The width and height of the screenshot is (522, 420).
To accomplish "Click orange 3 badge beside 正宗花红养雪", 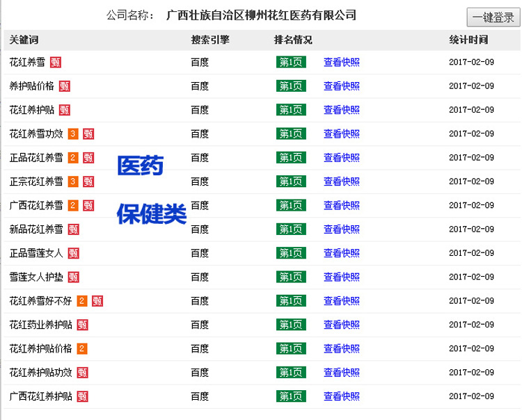I will [73, 181].
